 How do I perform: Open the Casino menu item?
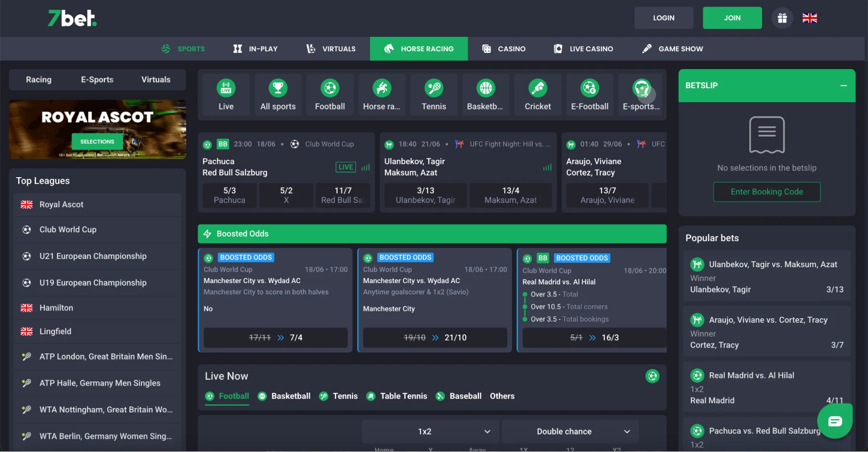504,49
